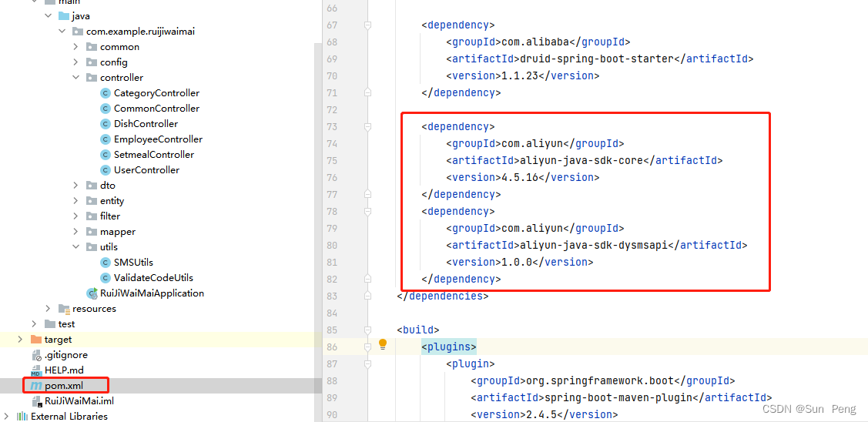Click line number 85 in gutter
The width and height of the screenshot is (868, 422).
pos(332,330)
